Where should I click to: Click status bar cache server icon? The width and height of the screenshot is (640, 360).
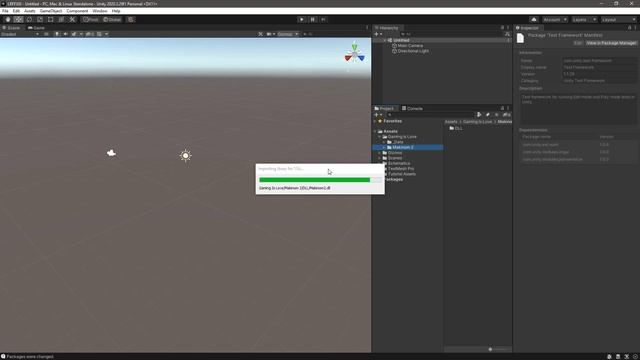618,356
